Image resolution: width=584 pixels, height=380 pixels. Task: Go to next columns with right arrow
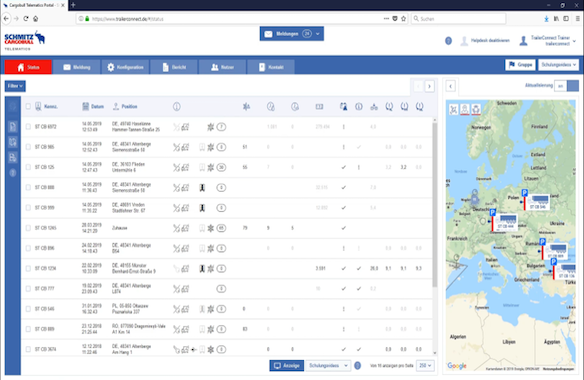(429, 86)
